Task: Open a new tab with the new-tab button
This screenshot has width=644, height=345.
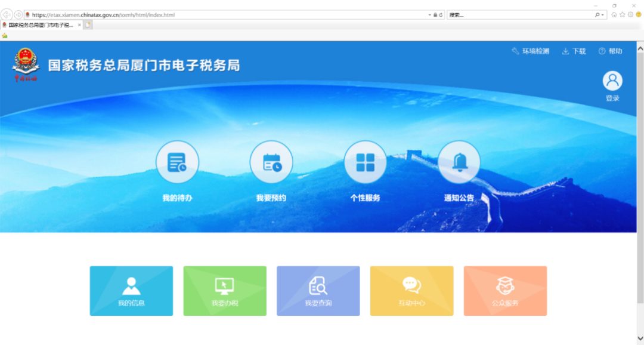Action: [x=88, y=25]
